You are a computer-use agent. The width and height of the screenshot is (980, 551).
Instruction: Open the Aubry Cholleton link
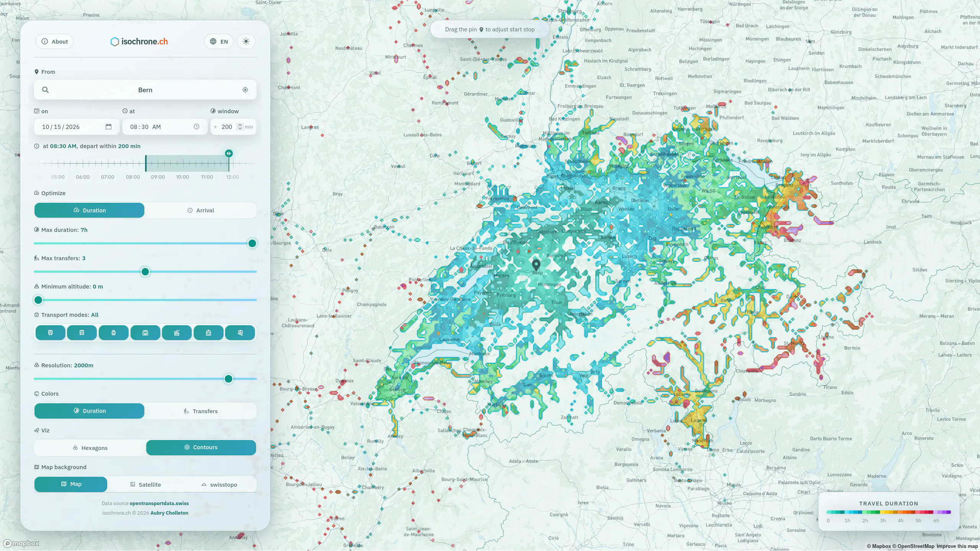(169, 513)
